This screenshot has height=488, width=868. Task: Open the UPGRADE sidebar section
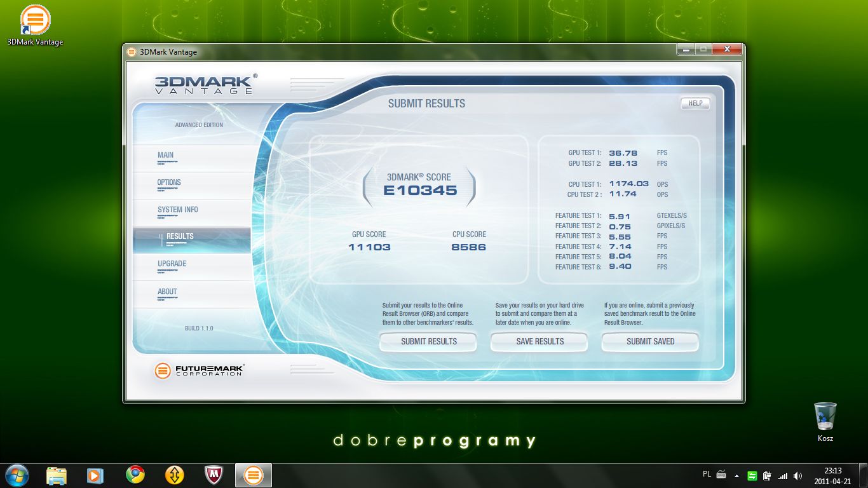[192, 268]
